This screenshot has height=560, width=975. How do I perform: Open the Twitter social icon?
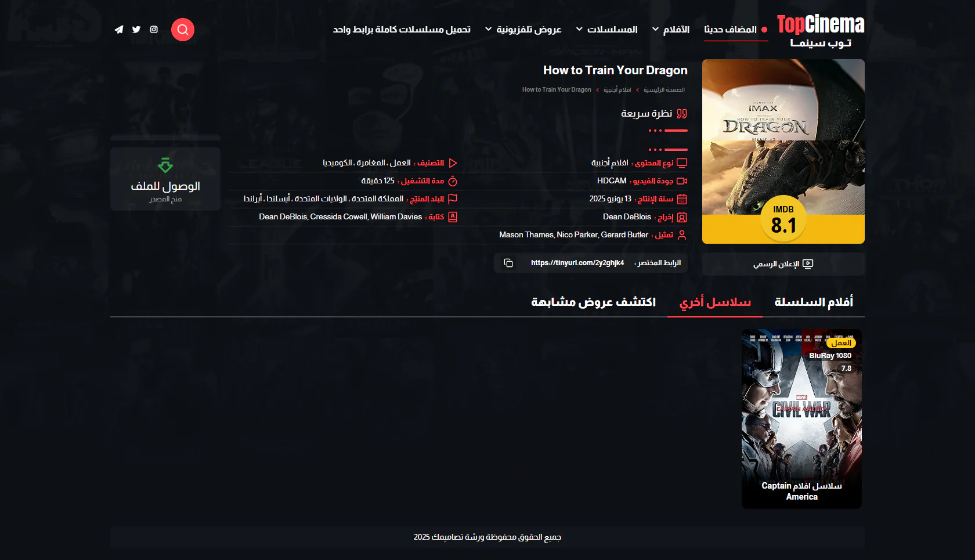[x=136, y=30]
